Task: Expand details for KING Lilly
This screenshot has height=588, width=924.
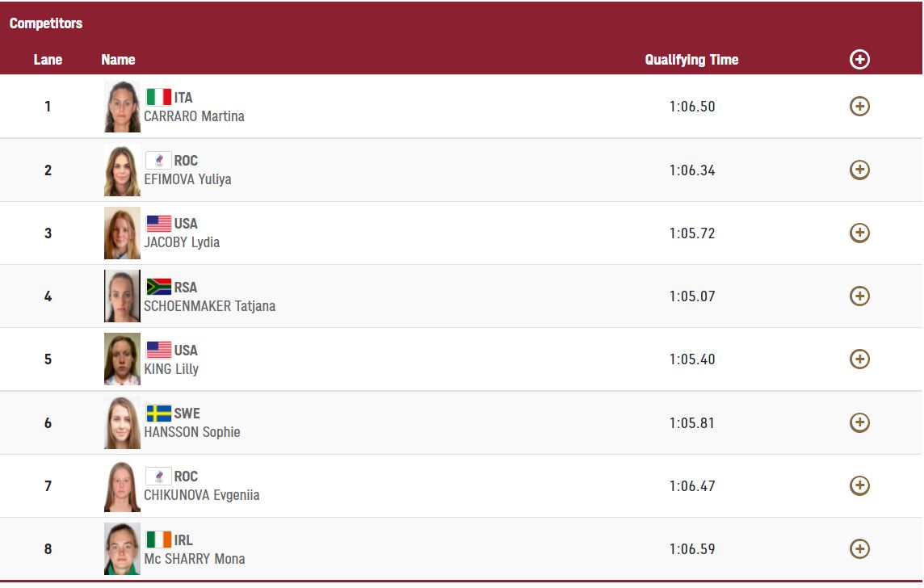Action: 859,359
